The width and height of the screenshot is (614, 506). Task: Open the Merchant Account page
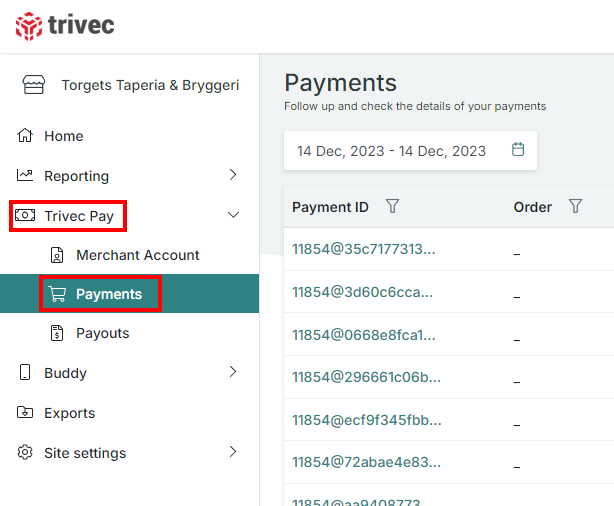point(137,255)
